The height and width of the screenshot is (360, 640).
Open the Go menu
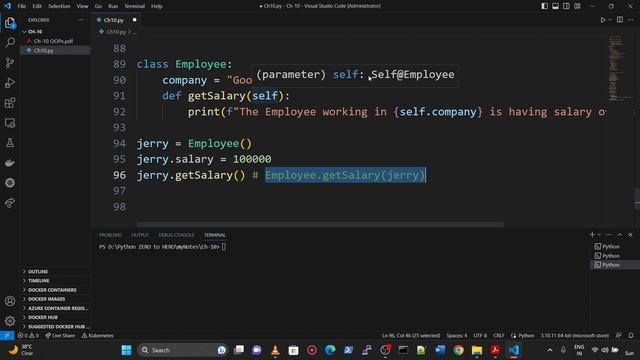98,6
